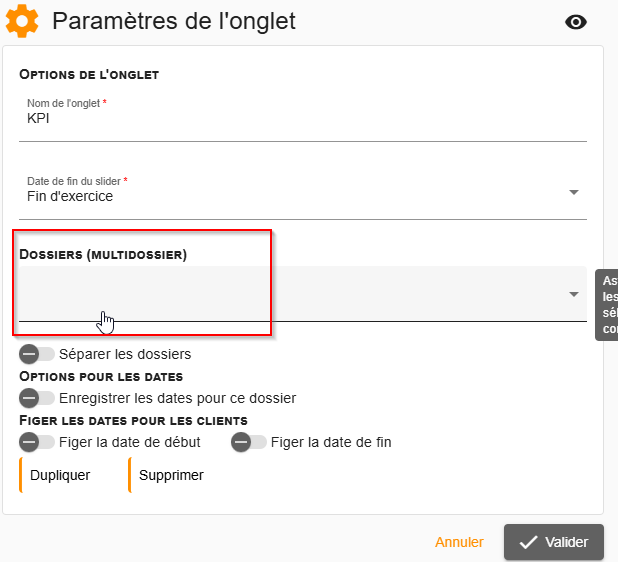The height and width of the screenshot is (562, 618).
Task: Open the Date de fin du slider dropdown arrow
Action: [x=574, y=192]
